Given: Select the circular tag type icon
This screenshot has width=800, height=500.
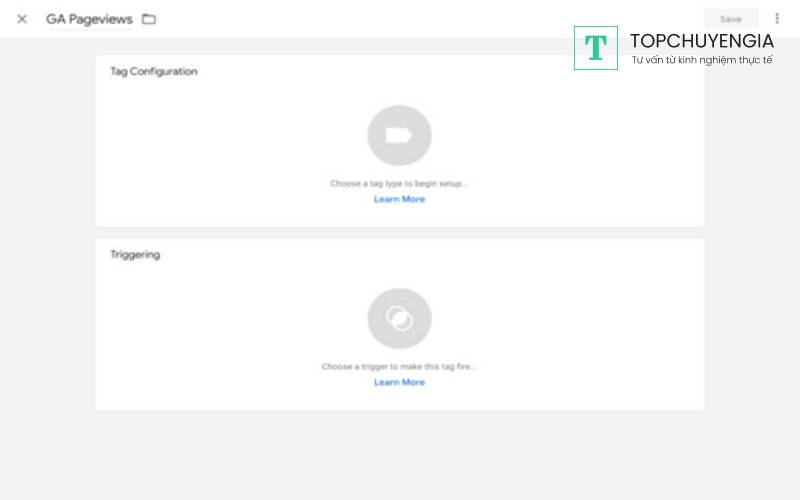Looking at the screenshot, I should (399, 135).
